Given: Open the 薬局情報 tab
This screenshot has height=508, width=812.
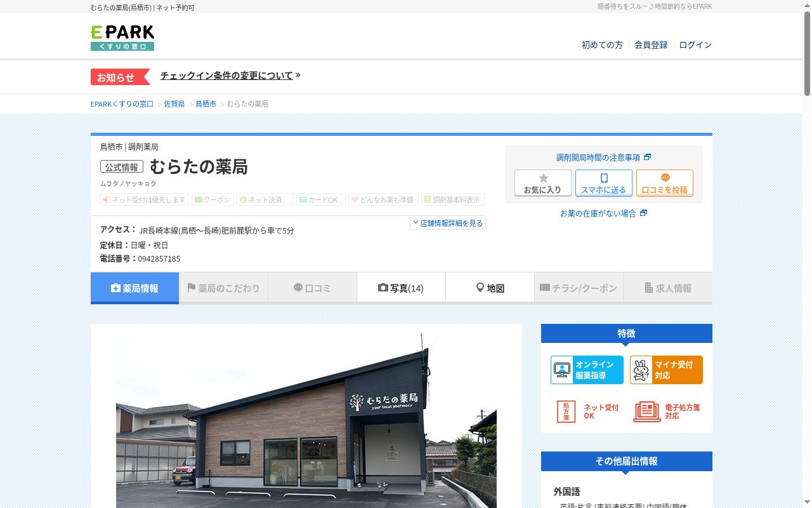Looking at the screenshot, I should [x=134, y=288].
